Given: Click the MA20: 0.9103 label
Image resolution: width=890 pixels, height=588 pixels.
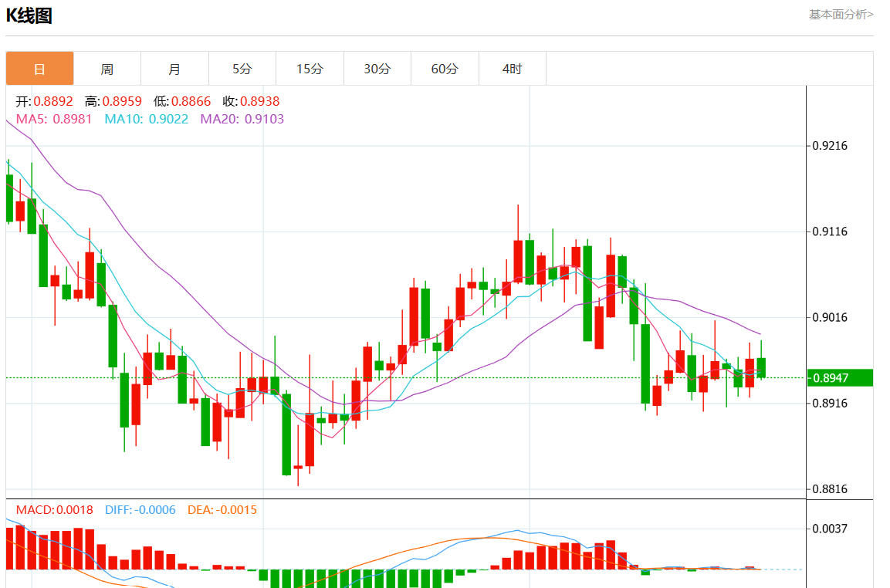Looking at the screenshot, I should pos(242,119).
